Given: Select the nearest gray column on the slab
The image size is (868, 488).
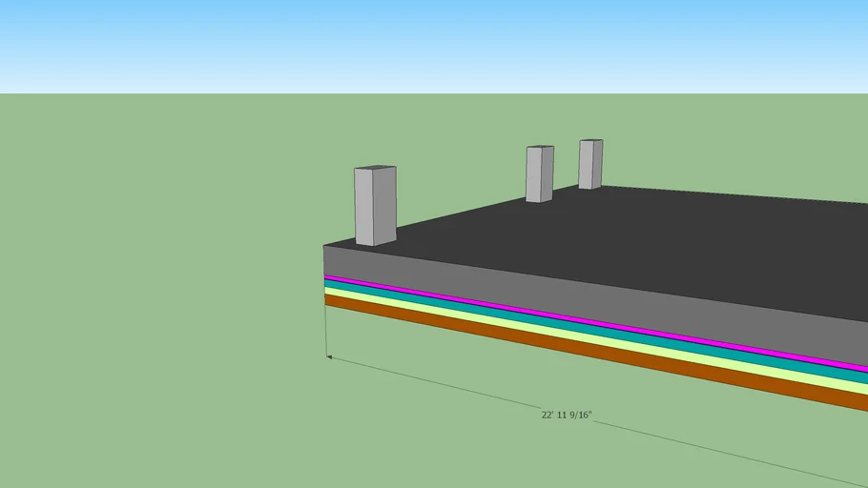Looking at the screenshot, I should pyautogui.click(x=374, y=208).
